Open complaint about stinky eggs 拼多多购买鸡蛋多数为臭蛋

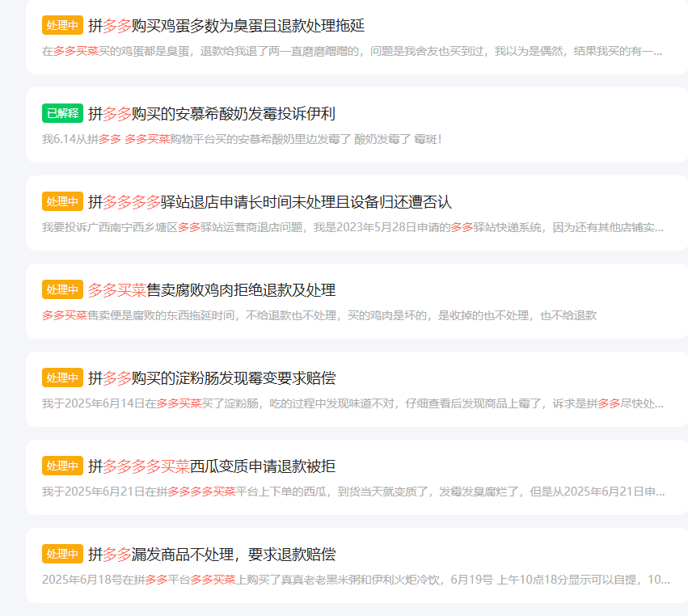click(x=226, y=25)
